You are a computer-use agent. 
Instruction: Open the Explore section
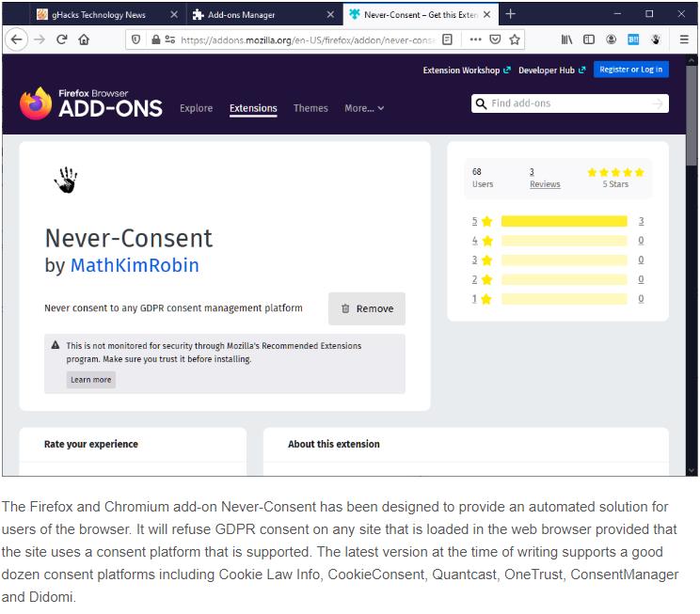[196, 108]
